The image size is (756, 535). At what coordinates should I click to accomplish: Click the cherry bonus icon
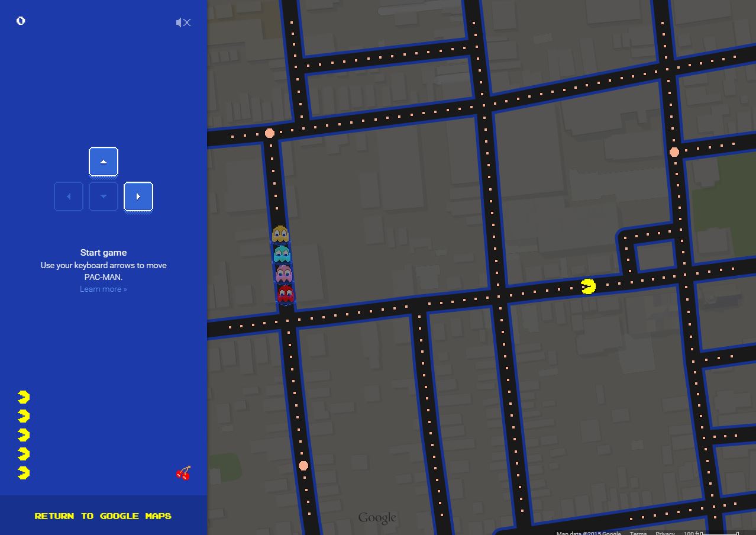click(183, 472)
